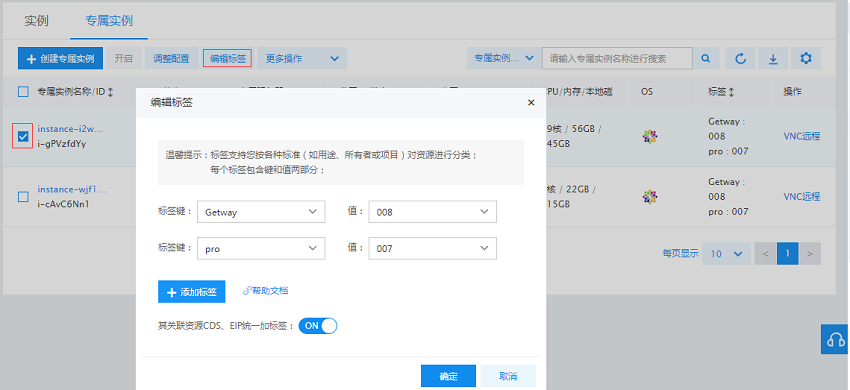The height and width of the screenshot is (390, 850).
Task: Open the column settings gear icon
Action: click(x=806, y=58)
